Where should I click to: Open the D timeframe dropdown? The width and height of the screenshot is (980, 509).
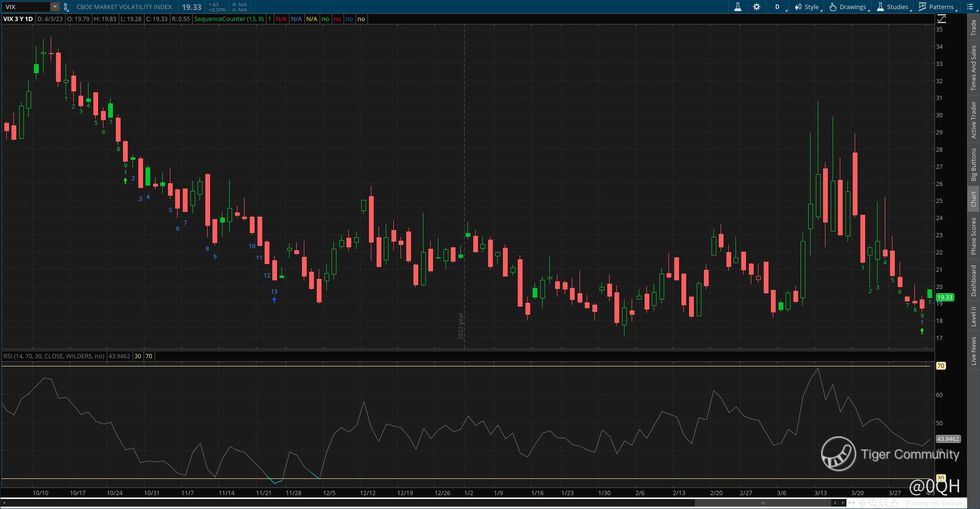[779, 7]
